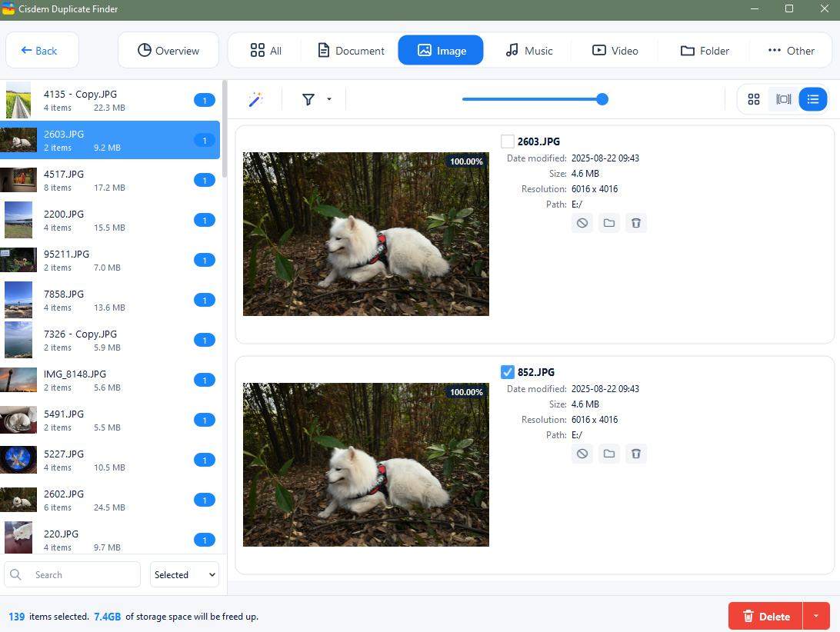Viewport: 840px width, 632px height.
Task: Switch to the Music tab
Action: tap(528, 50)
